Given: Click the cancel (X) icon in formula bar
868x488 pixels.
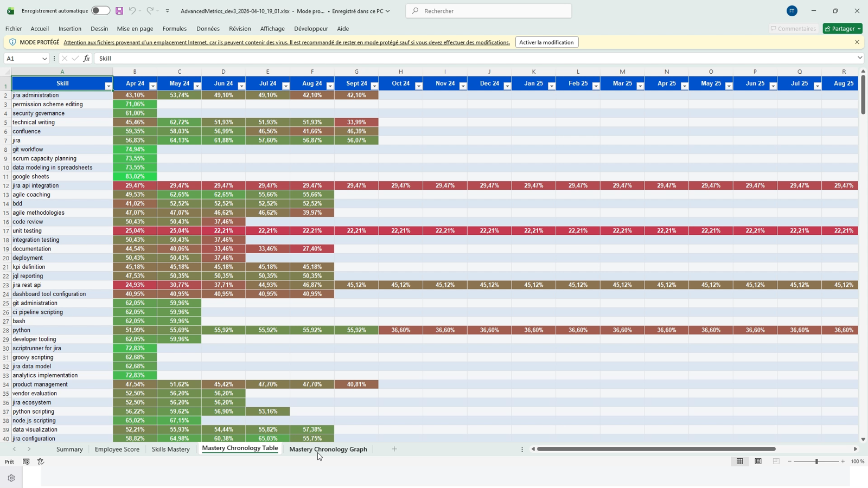Looking at the screenshot, I should (x=64, y=58).
